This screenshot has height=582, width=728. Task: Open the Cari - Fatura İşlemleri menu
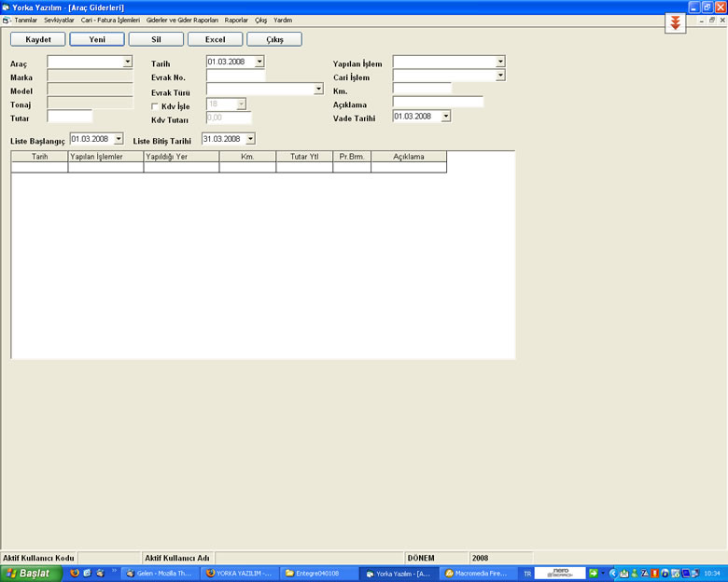[x=110, y=20]
